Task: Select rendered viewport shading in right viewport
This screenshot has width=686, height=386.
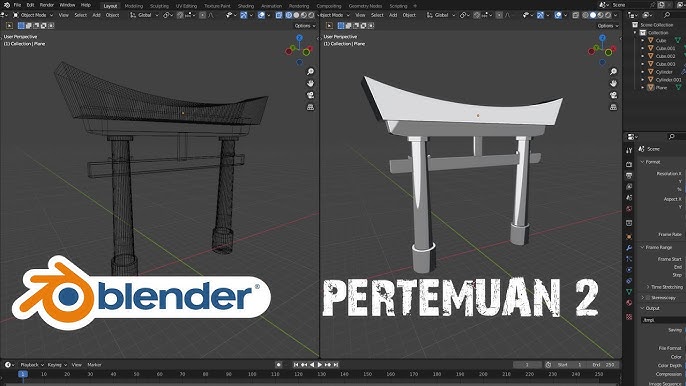Action: pos(608,15)
